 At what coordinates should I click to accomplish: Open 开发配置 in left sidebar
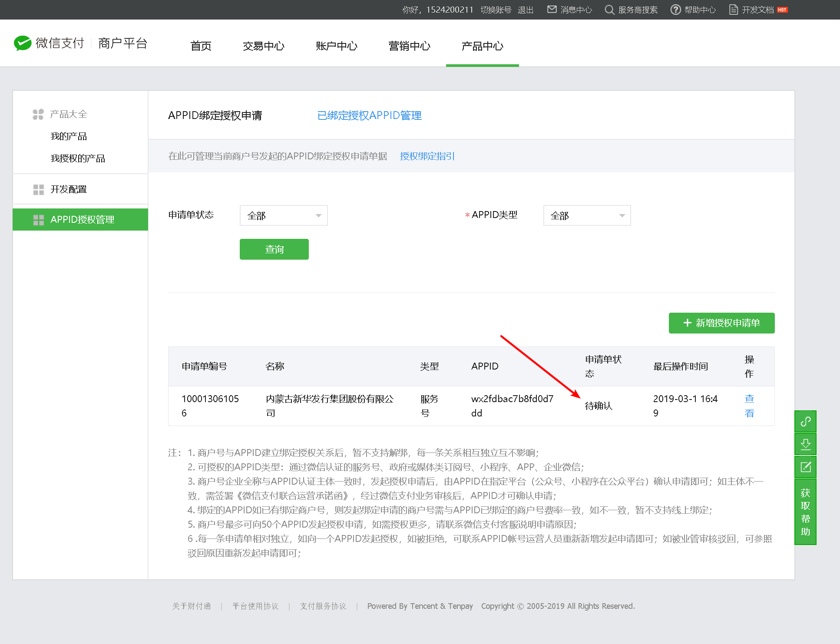pyautogui.click(x=69, y=189)
